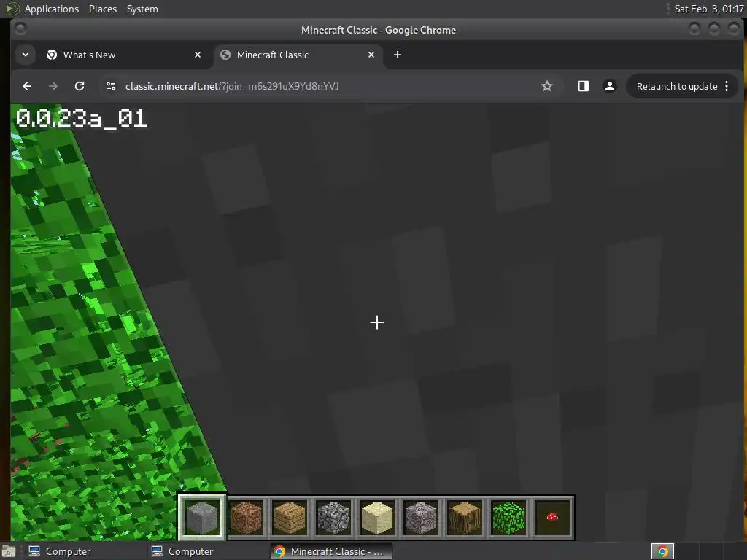Open a new browser tab
The width and height of the screenshot is (747, 560).
tap(398, 55)
